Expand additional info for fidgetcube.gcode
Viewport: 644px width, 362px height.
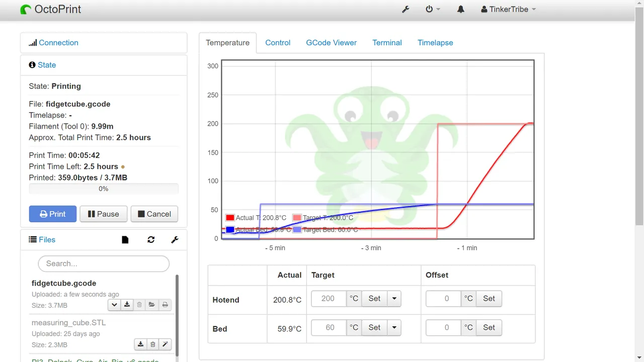[x=114, y=305]
